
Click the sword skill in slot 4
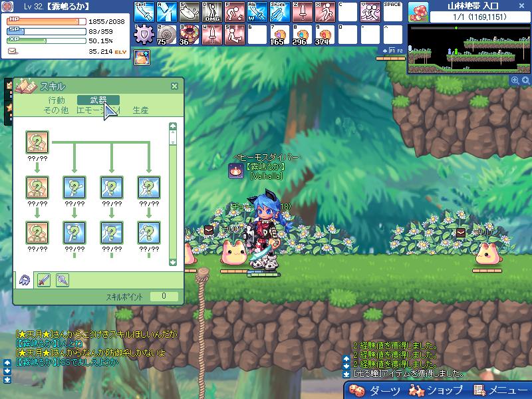coord(212,35)
